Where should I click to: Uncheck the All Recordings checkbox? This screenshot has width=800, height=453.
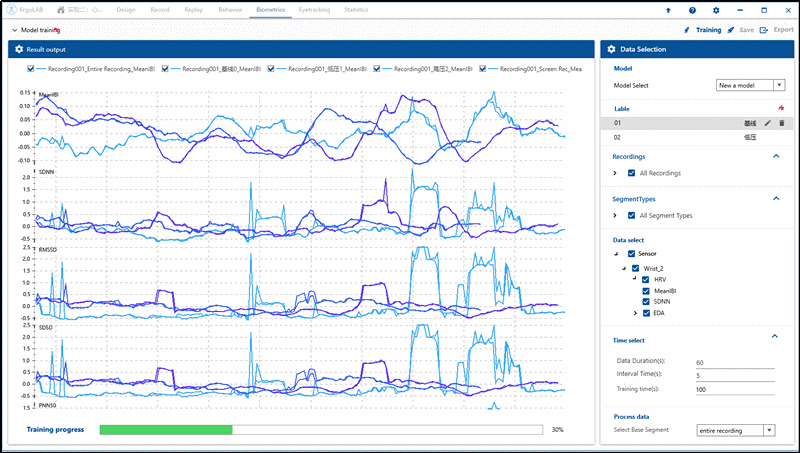630,173
